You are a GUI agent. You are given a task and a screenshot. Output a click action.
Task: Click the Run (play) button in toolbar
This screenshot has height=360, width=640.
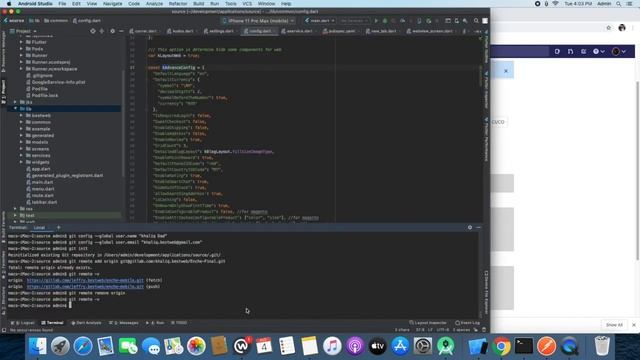click(376, 20)
